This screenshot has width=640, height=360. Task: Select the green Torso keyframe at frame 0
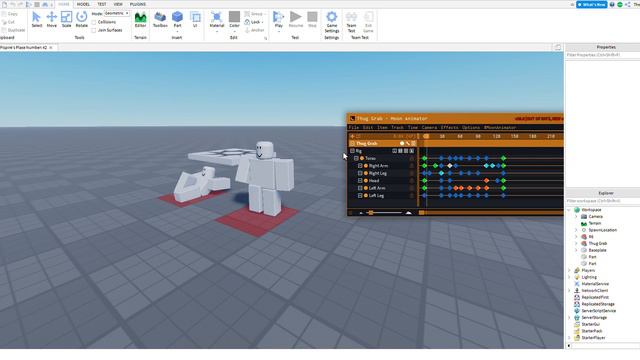[424, 158]
